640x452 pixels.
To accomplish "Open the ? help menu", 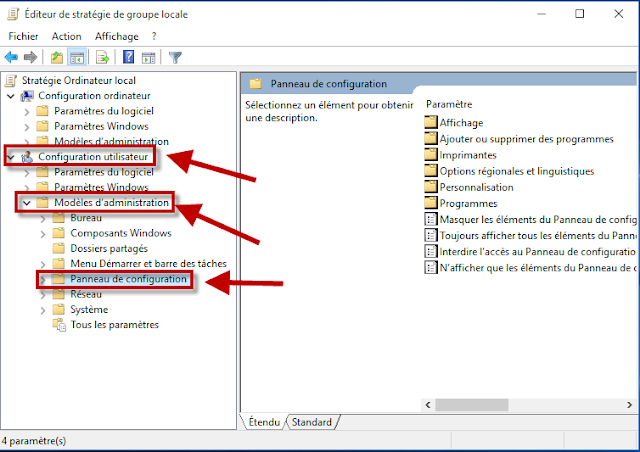I will pyautogui.click(x=154, y=36).
